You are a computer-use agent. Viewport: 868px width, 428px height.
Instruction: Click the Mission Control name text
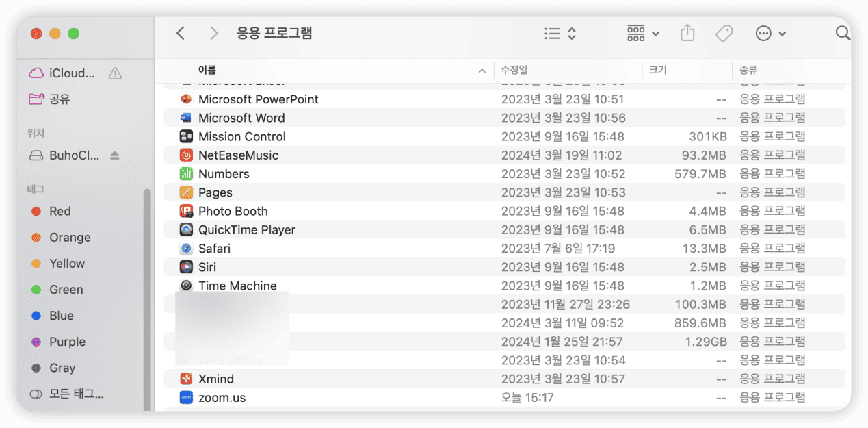242,136
